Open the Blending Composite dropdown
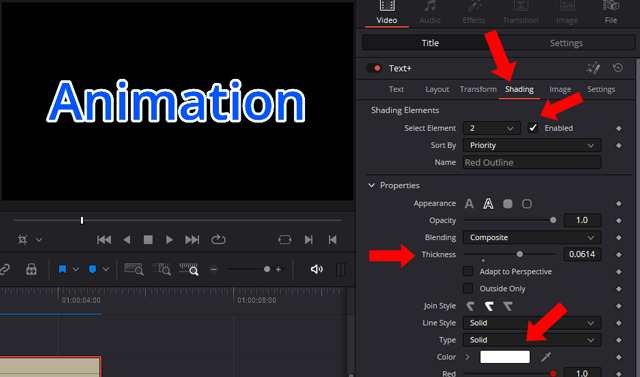This screenshot has width=640, height=377. [x=532, y=237]
